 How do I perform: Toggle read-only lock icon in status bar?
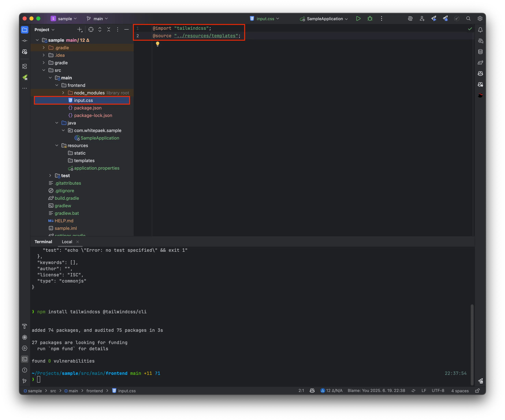coord(478,391)
